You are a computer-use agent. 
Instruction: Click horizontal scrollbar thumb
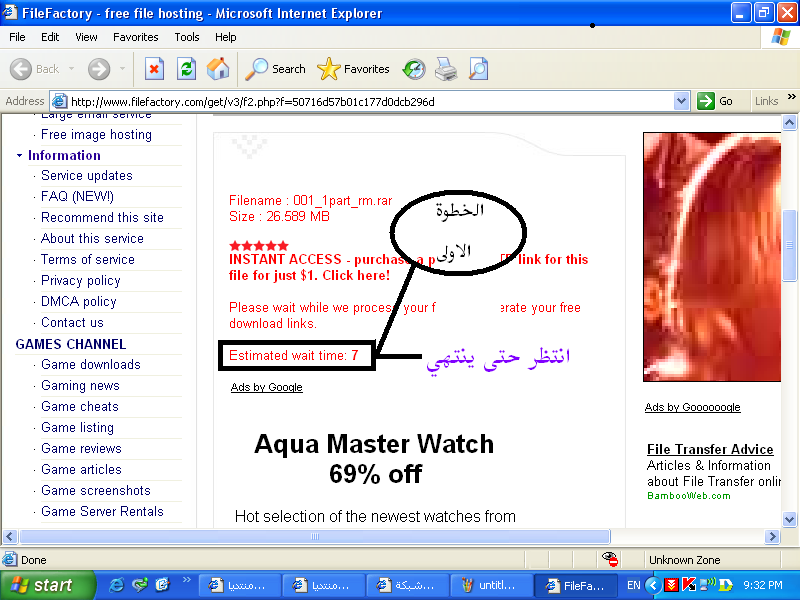click(x=315, y=536)
